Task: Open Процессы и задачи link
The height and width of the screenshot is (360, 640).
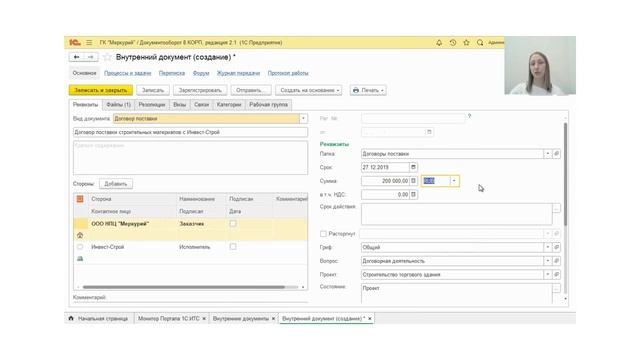Action: (127, 73)
